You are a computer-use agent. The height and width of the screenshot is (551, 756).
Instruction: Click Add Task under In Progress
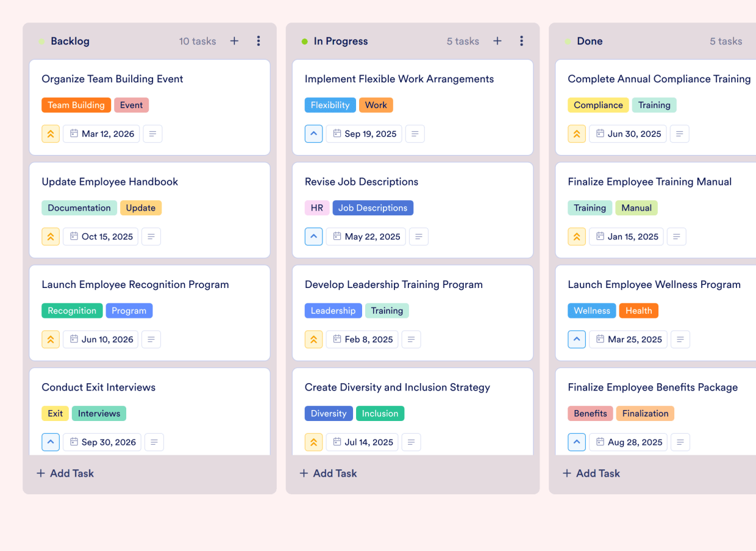click(328, 473)
